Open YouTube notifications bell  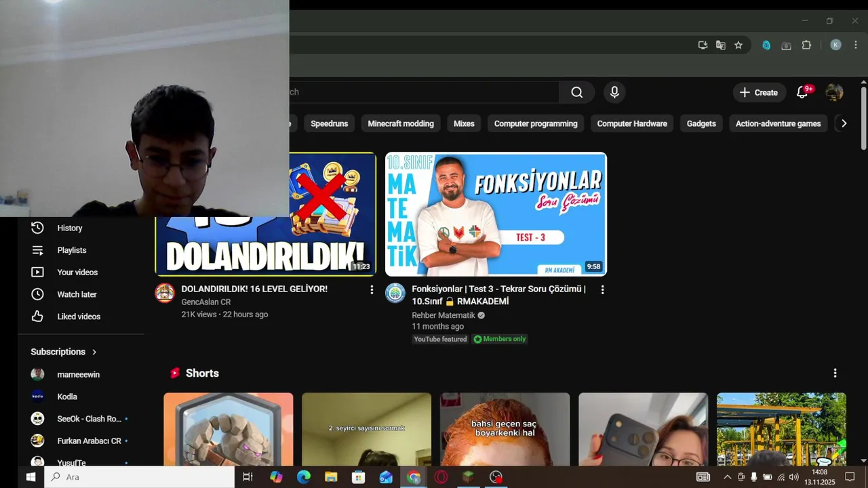802,92
